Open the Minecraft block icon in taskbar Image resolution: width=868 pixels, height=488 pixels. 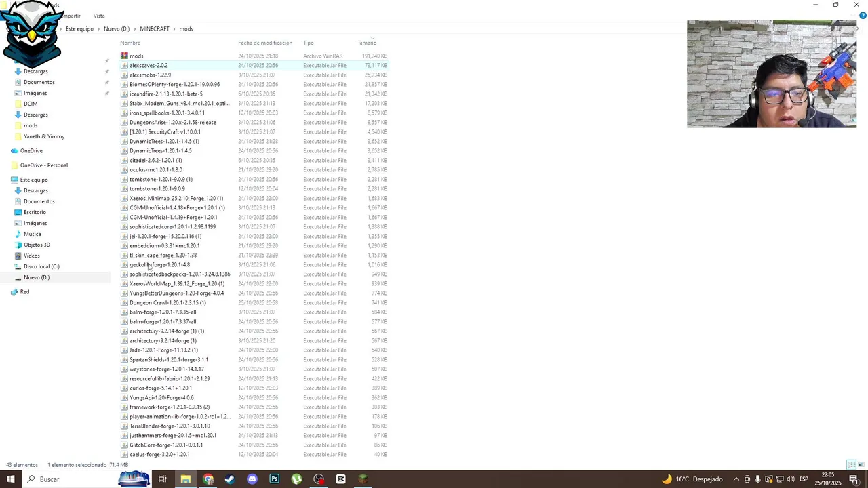363,479
